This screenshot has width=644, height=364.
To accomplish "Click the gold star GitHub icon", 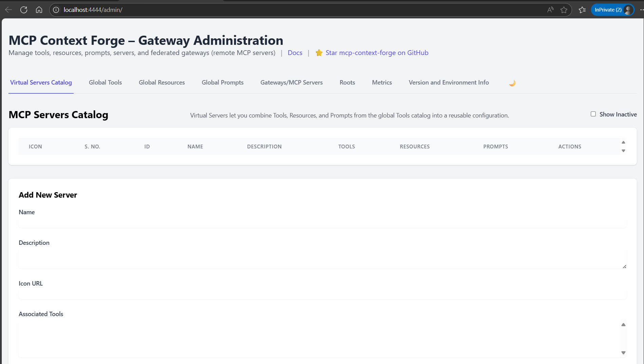I will tap(319, 53).
